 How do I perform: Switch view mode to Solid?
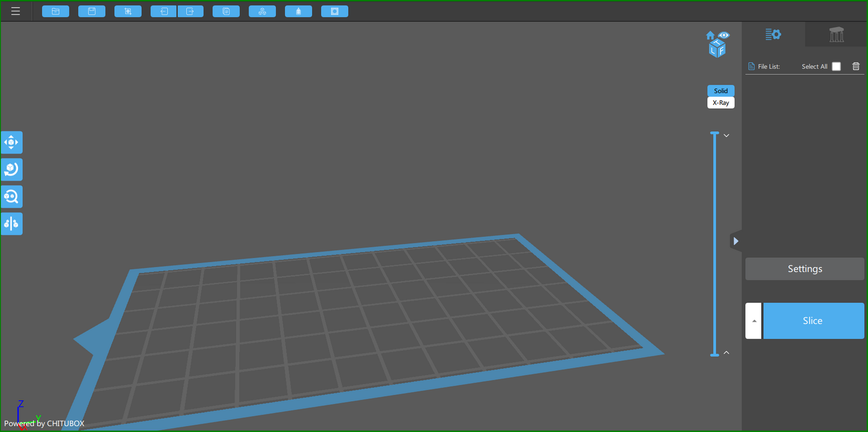click(720, 91)
